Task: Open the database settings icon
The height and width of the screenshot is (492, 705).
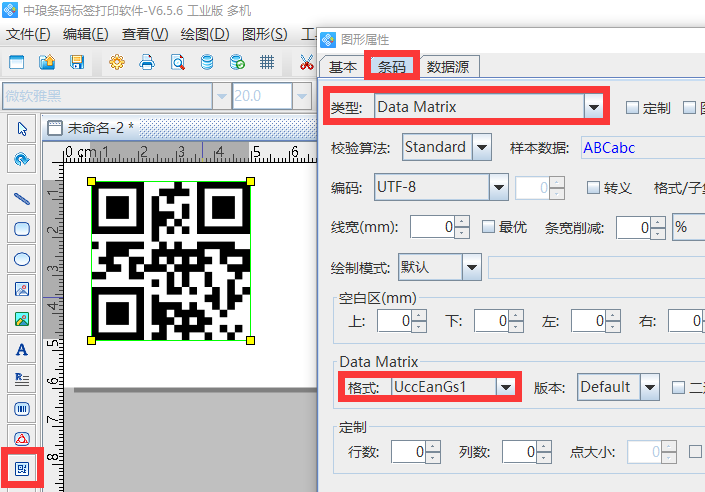Action: (x=207, y=62)
